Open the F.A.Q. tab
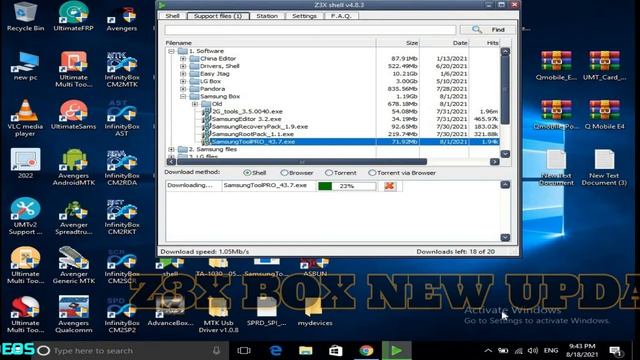 click(341, 16)
